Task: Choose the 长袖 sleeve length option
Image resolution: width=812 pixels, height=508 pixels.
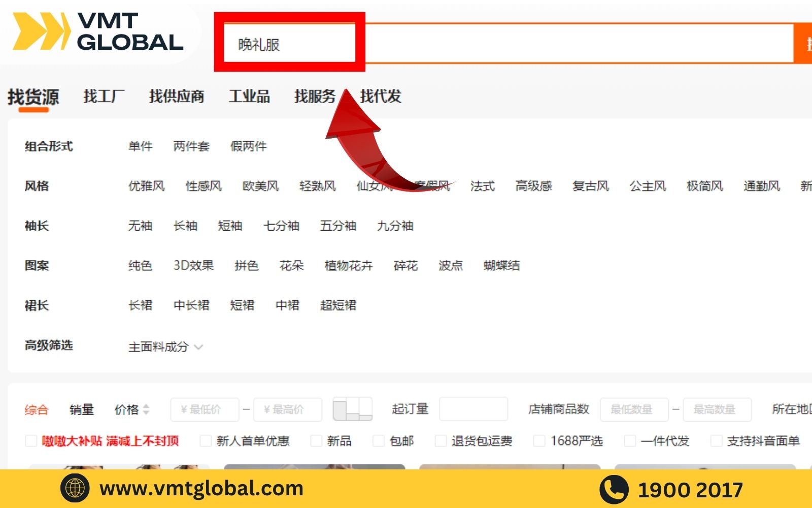Action: [x=185, y=226]
